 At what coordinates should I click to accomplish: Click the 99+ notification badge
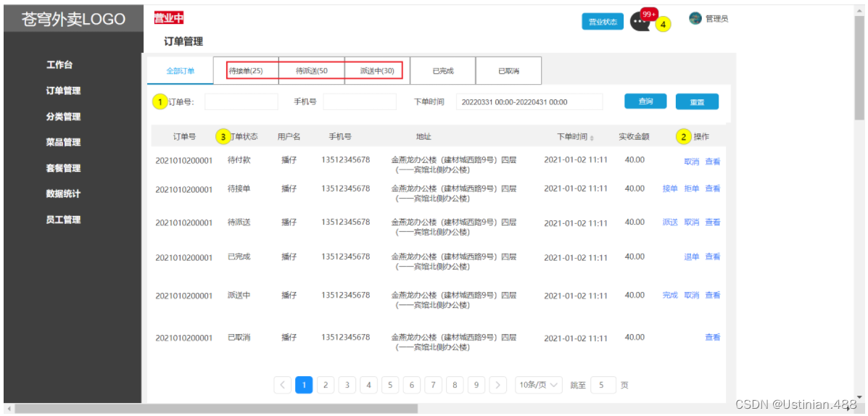[649, 13]
